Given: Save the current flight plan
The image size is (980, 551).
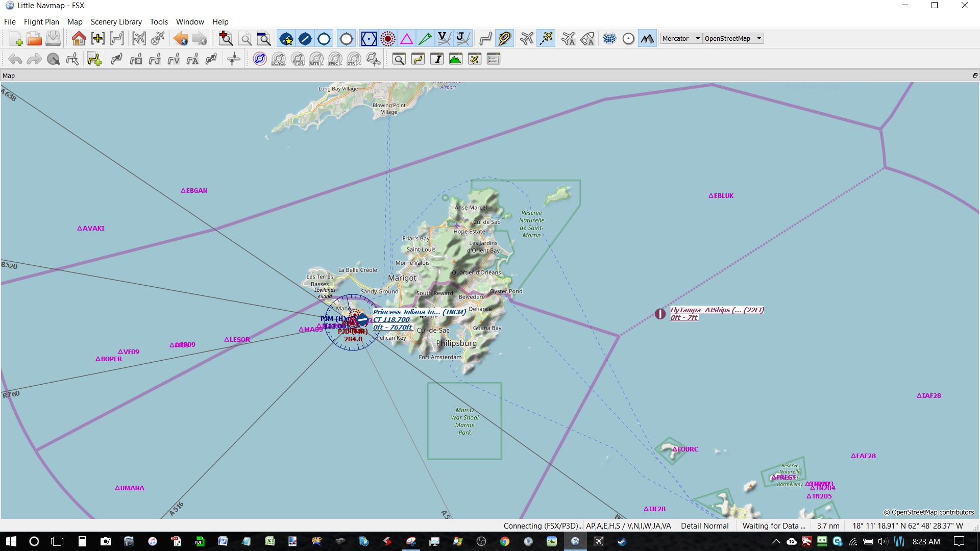Looking at the screenshot, I should tap(53, 38).
